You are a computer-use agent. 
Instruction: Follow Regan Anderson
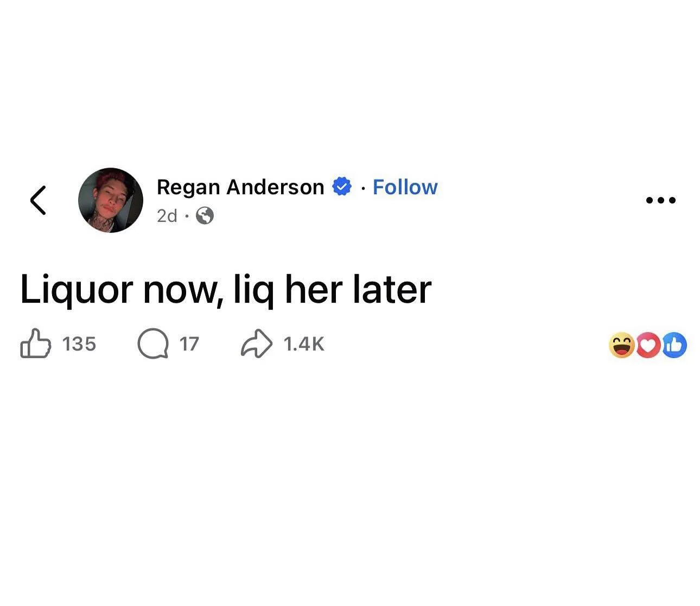[405, 187]
